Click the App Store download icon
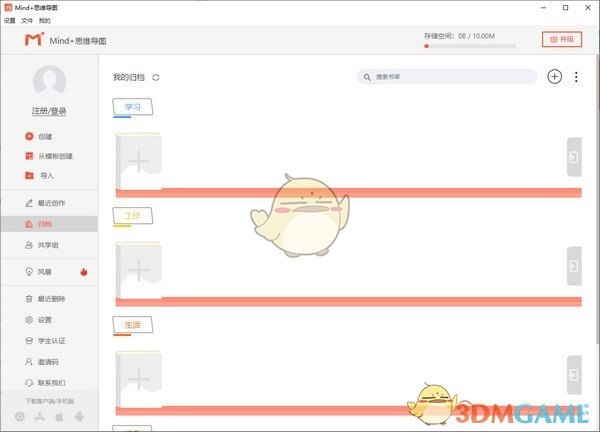 (40, 416)
